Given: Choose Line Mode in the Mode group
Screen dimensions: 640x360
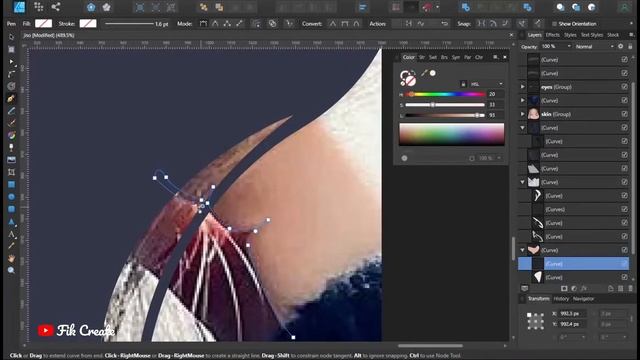Looking at the screenshot, I should coord(239,24).
